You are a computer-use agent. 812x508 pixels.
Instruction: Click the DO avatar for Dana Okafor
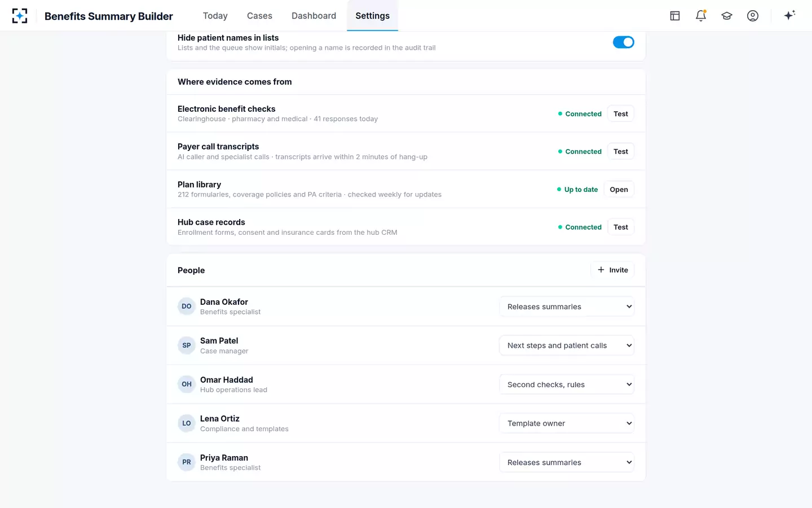click(x=187, y=306)
